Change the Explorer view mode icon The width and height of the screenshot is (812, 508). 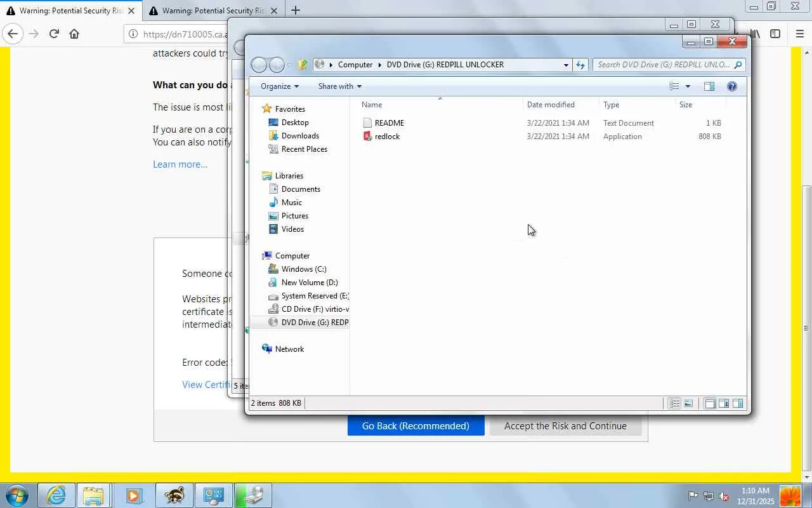point(674,86)
